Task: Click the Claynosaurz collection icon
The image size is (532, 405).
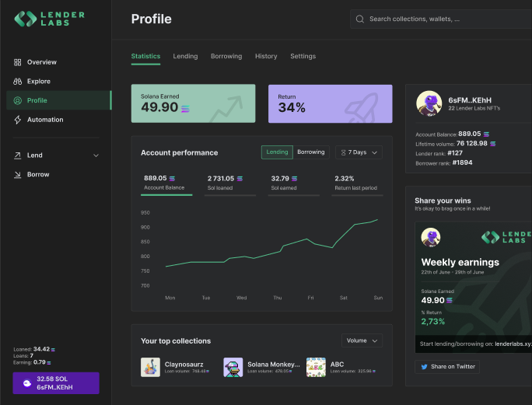Action: pos(150,367)
